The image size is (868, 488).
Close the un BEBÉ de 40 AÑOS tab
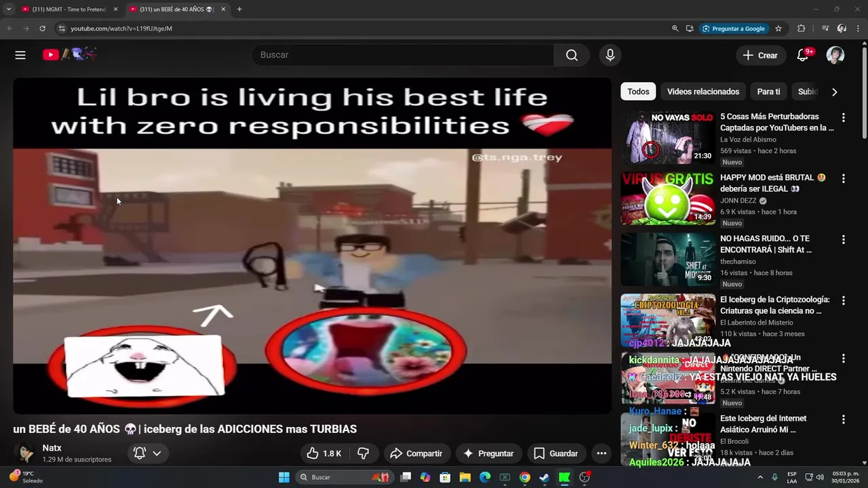(x=223, y=9)
